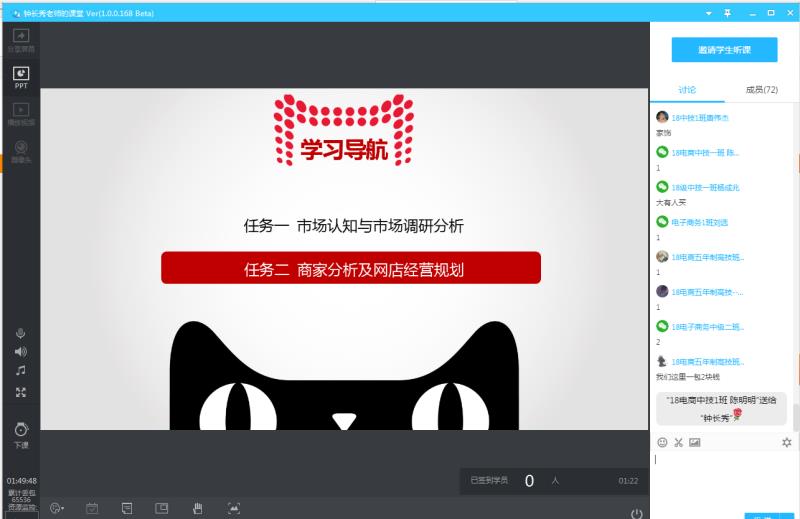
Task: Mute the microphone icon
Action: click(20, 333)
